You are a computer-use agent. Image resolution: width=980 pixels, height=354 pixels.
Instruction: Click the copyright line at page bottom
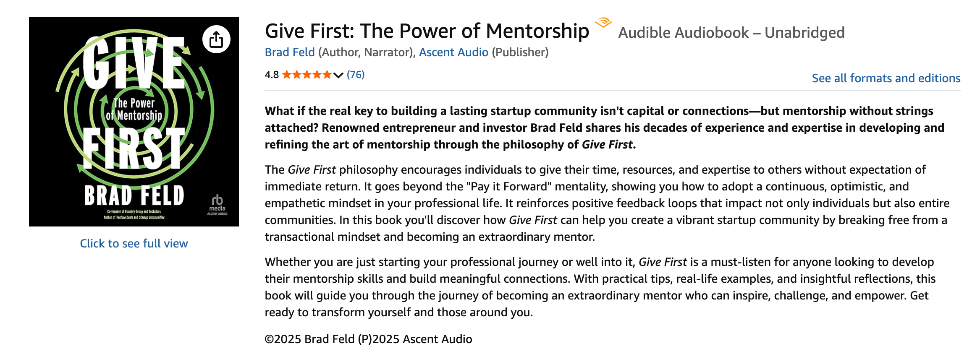click(x=368, y=339)
